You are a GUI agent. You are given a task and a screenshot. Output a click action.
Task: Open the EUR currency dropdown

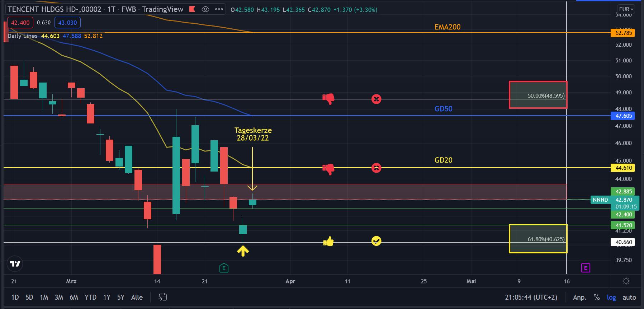click(x=626, y=9)
